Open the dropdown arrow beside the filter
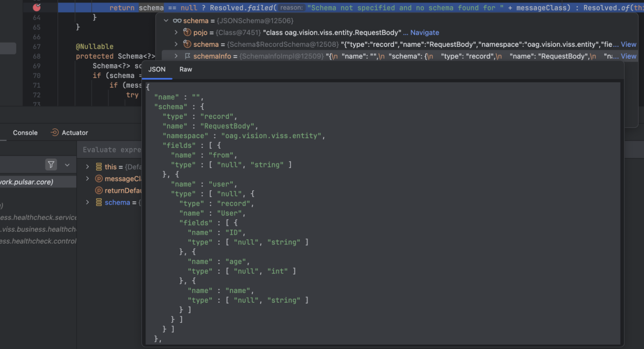Image resolution: width=644 pixels, height=349 pixels. click(x=67, y=165)
